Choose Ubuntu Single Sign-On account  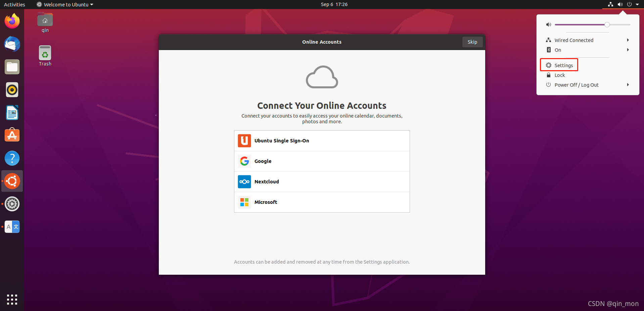pos(322,141)
